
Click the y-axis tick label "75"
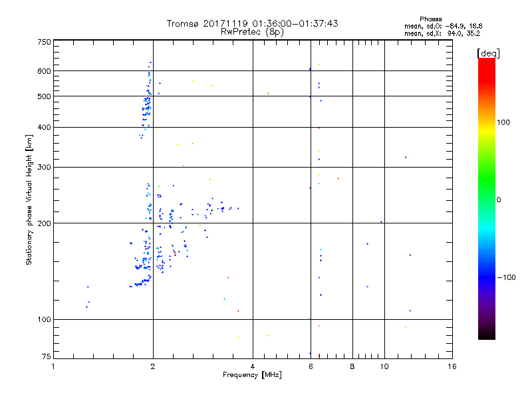tap(47, 356)
